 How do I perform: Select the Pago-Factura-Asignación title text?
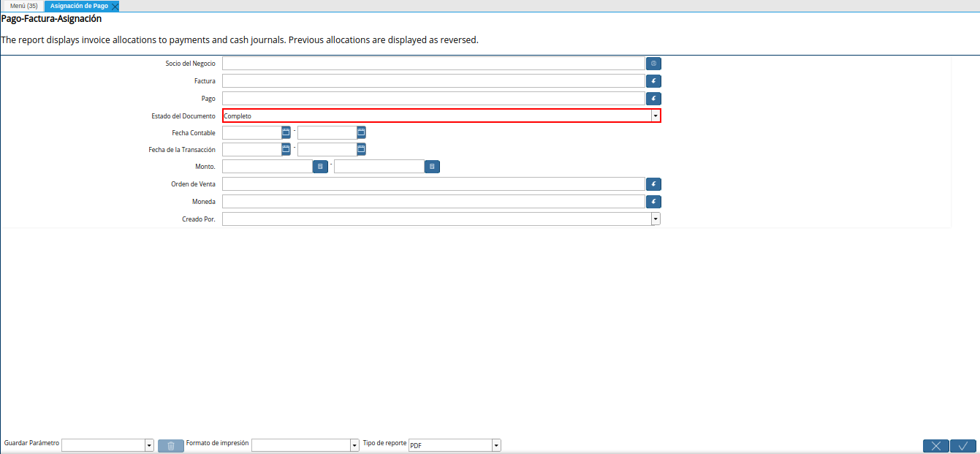pyautogui.click(x=51, y=19)
